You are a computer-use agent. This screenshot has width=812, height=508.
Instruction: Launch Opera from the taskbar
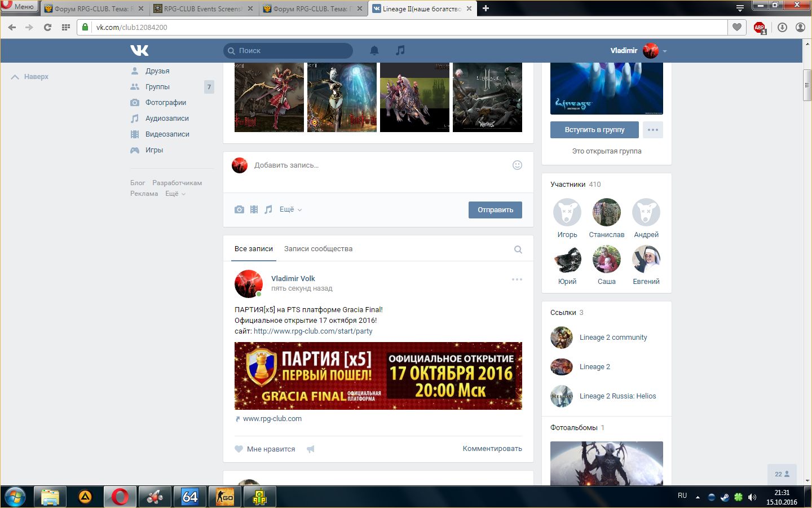120,497
